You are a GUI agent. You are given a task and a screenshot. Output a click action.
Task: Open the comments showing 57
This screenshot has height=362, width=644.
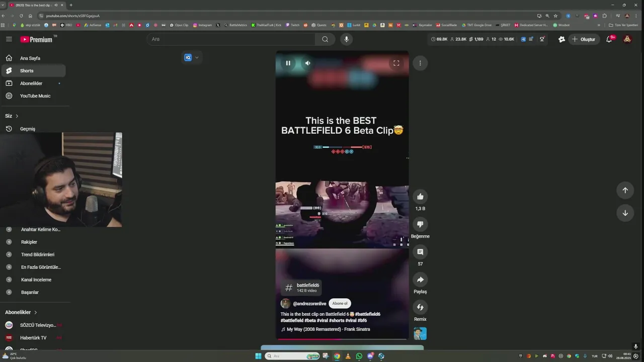point(420,252)
